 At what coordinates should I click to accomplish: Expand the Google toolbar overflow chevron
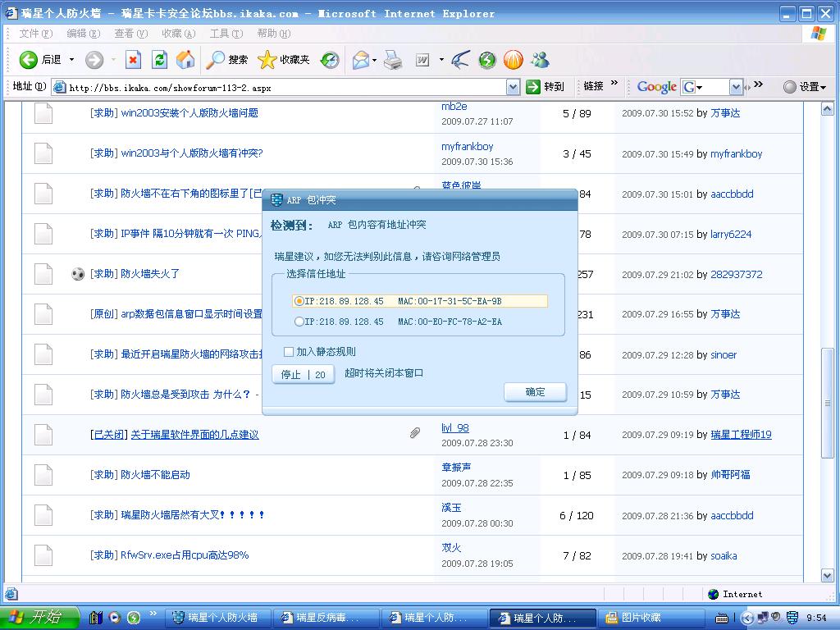tap(758, 84)
